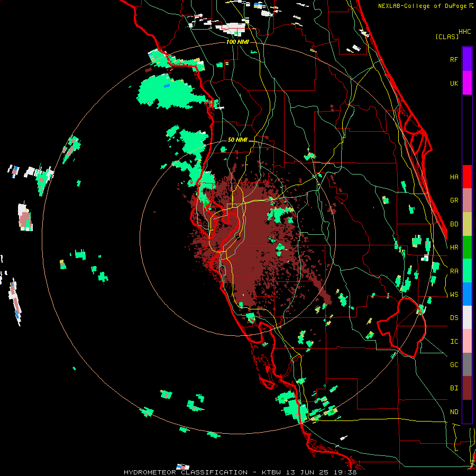Click the 'IC' legend label
The height and width of the screenshot is (476, 476).
pos(454,342)
